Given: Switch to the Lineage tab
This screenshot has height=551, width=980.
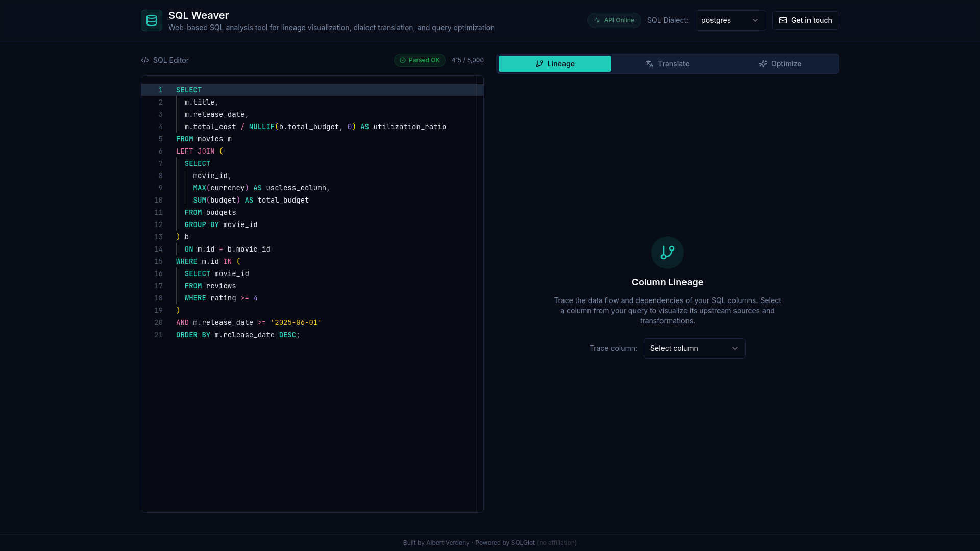Looking at the screenshot, I should click(555, 64).
